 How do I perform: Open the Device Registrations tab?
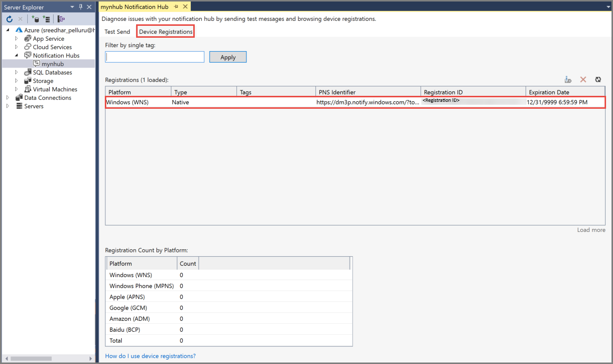165,31
